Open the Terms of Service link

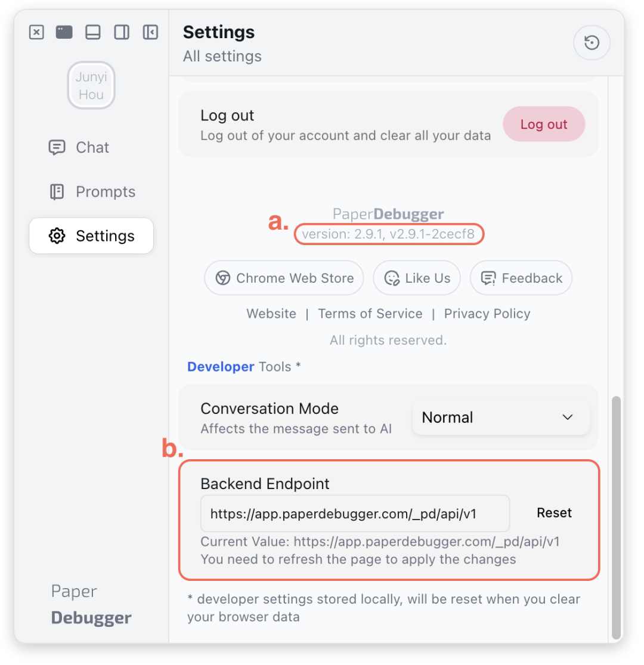tap(370, 313)
